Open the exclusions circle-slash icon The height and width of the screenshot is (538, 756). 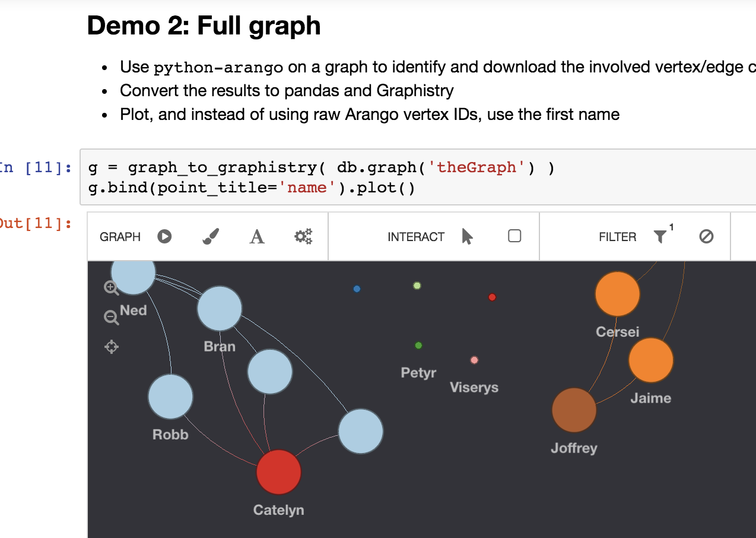pos(706,236)
